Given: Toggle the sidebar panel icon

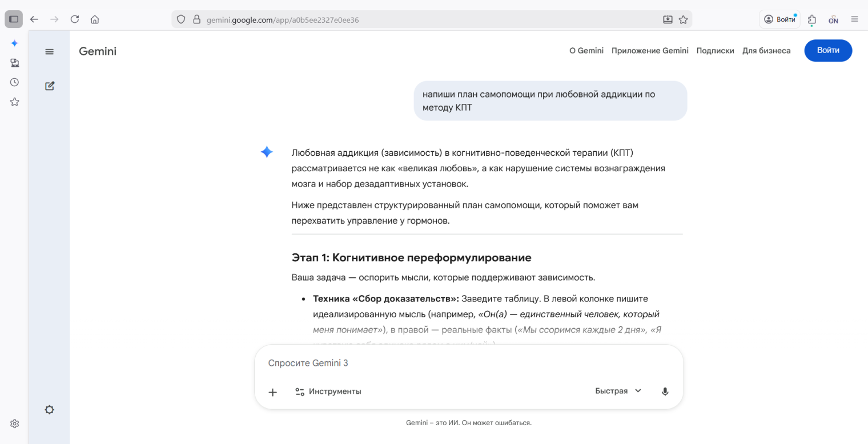Looking at the screenshot, I should pos(13,19).
